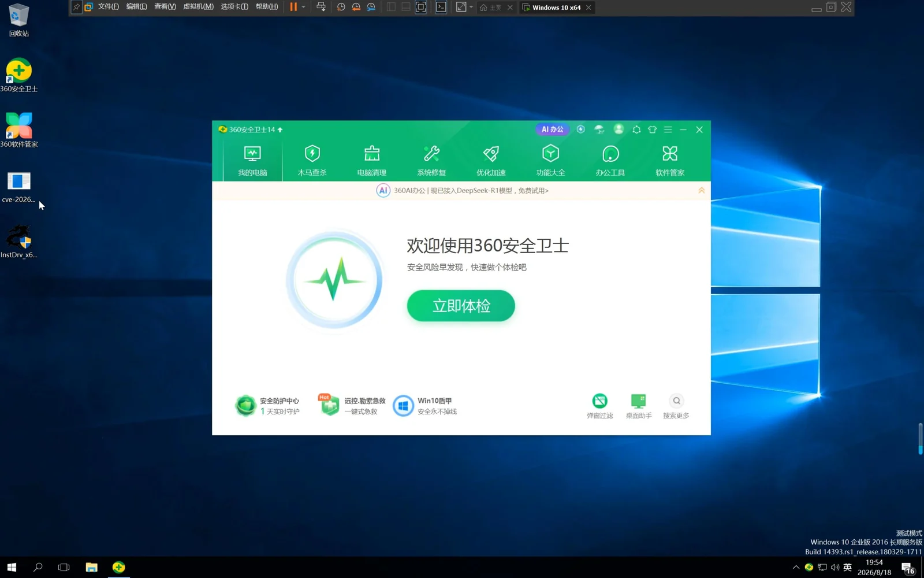Click the VMware stretch guest display icon
The image size is (924, 578).
[461, 7]
